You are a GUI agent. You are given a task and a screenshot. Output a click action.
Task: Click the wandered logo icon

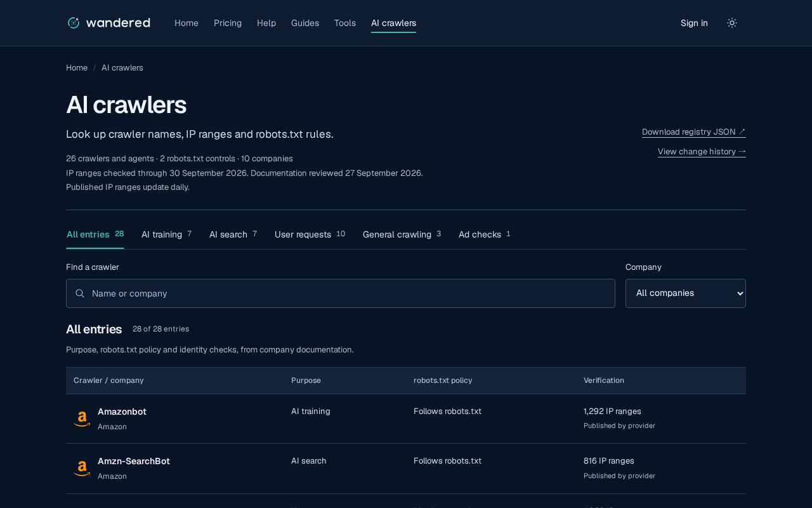coord(74,23)
